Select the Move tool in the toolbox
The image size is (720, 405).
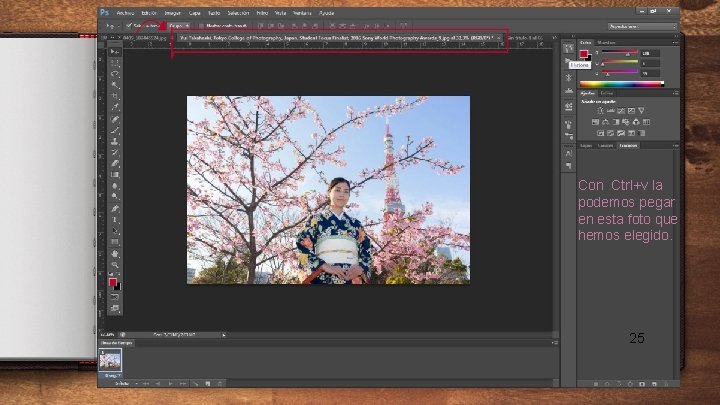click(x=114, y=51)
